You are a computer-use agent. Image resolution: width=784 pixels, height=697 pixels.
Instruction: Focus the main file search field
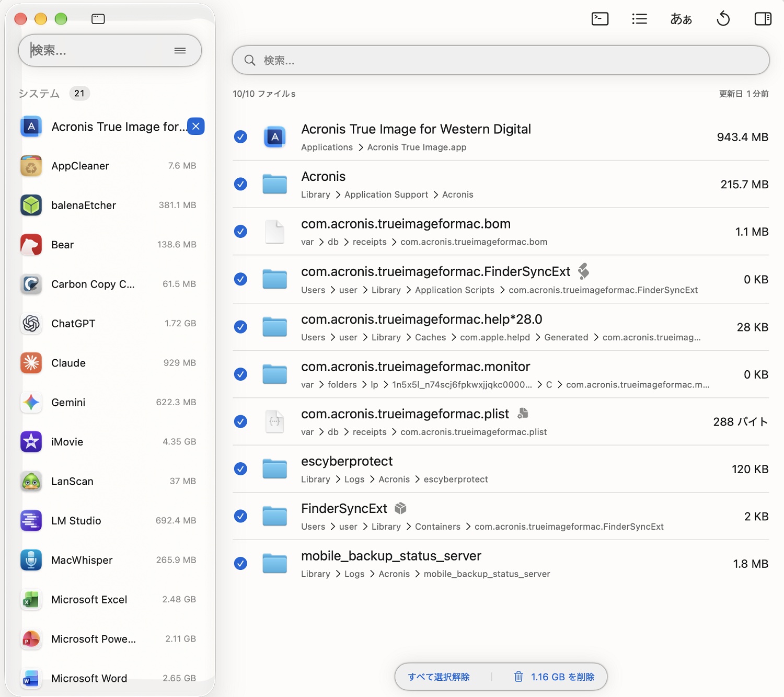(501, 60)
